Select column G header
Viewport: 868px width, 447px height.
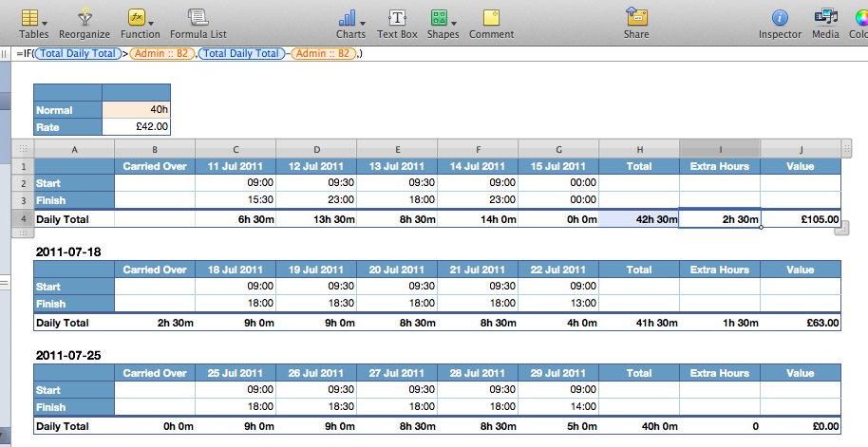(558, 149)
